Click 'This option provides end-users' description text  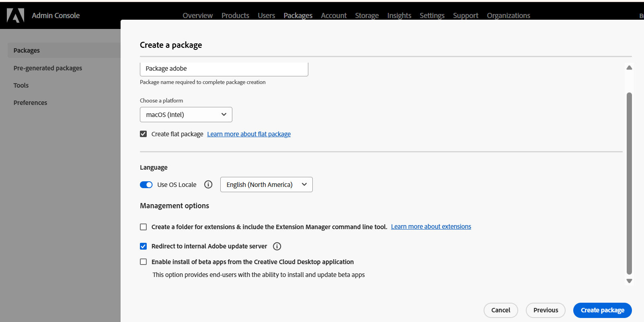(258, 275)
